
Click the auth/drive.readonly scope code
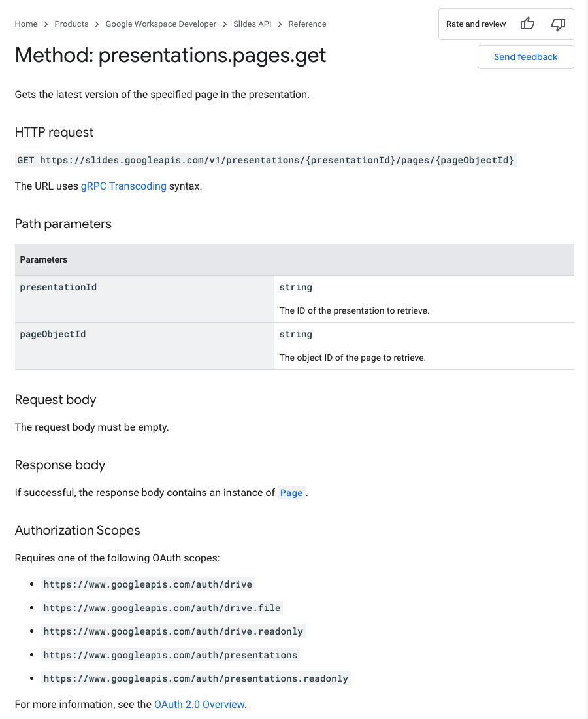pos(173,631)
